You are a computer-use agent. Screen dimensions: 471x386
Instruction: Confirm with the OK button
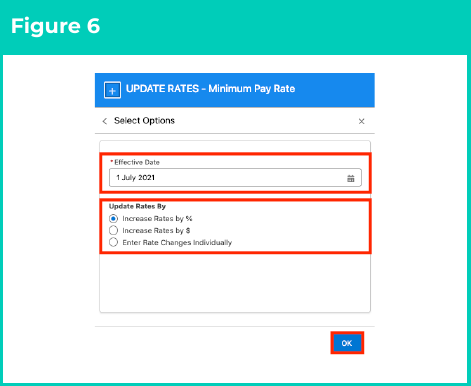coord(347,343)
